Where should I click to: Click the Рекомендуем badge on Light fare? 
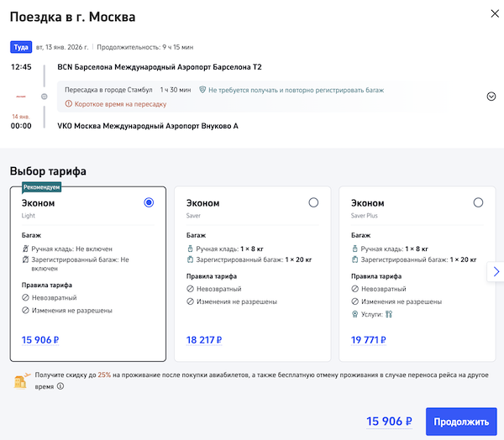[42, 186]
